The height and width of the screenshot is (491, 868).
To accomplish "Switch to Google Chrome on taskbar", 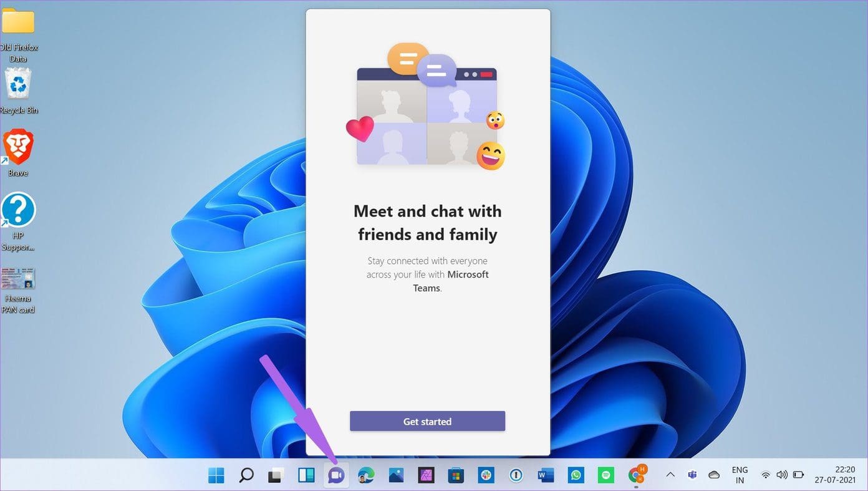I will point(637,475).
